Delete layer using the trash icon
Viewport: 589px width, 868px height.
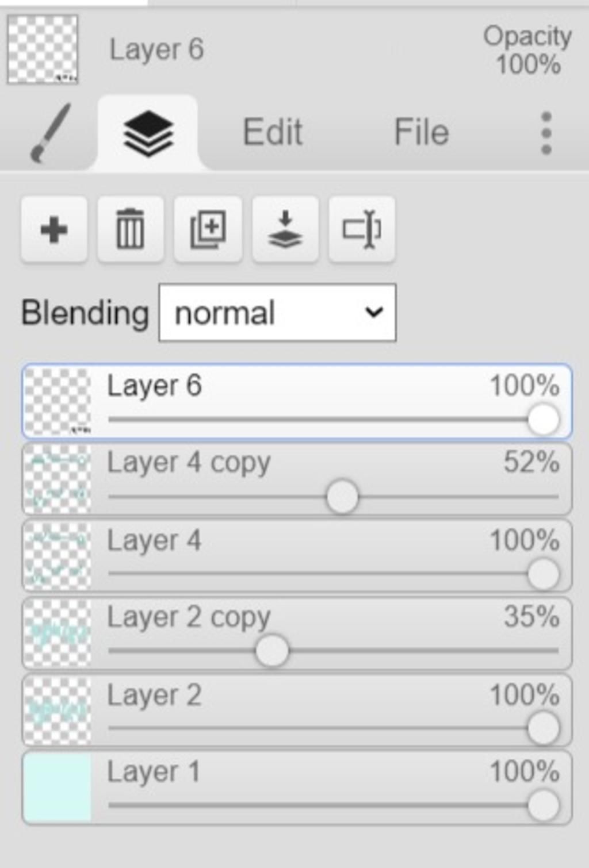[131, 229]
